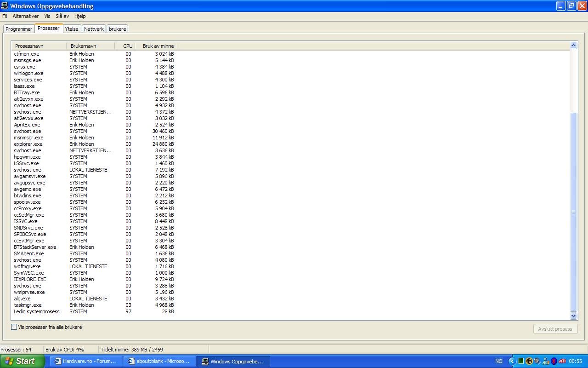Switch to about:blank taskbar window

point(160,362)
